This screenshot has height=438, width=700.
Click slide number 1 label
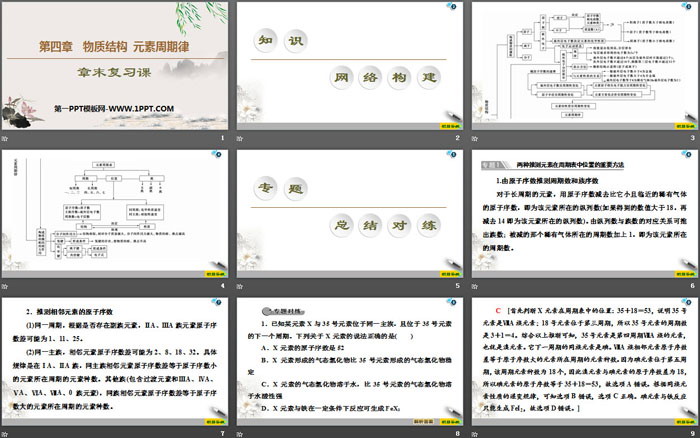(x=223, y=138)
